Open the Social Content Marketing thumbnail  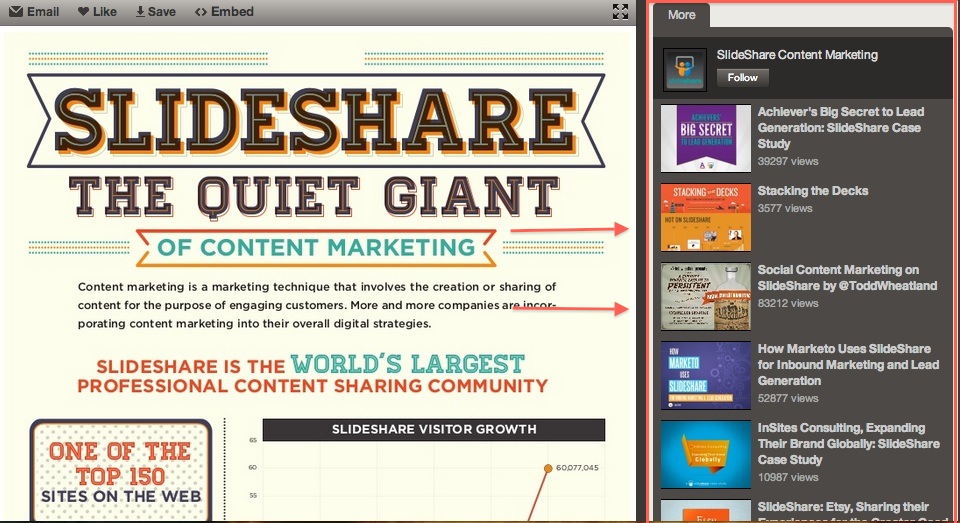tap(706, 296)
